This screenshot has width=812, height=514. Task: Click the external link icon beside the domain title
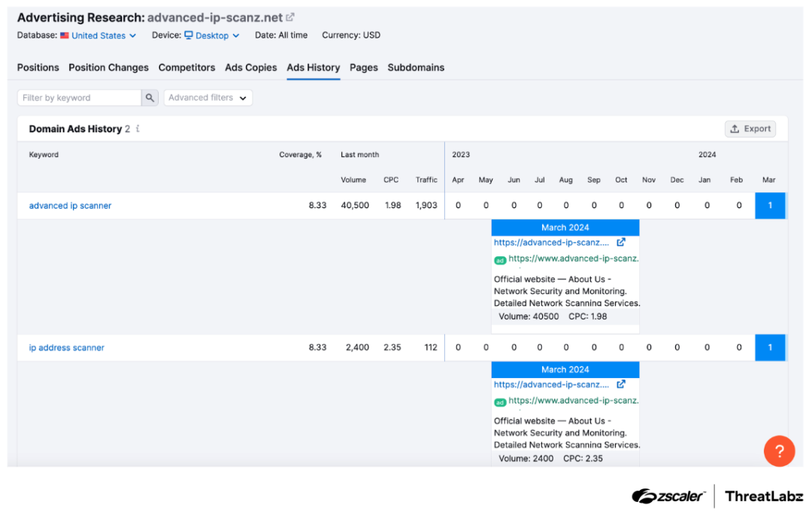[290, 17]
